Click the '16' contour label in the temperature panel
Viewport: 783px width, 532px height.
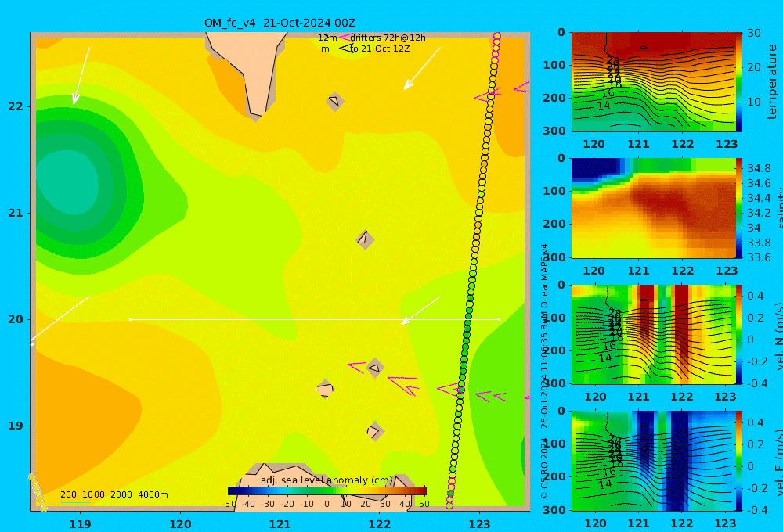pyautogui.click(x=608, y=93)
